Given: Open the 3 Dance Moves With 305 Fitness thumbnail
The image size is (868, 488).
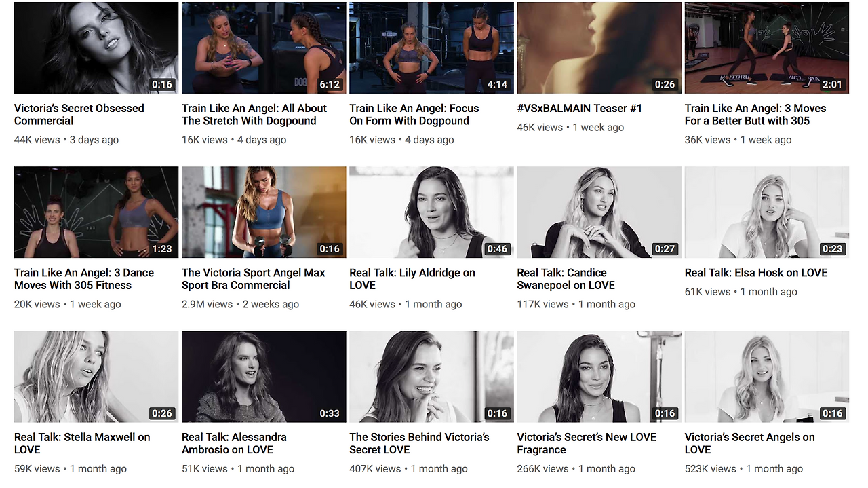Looking at the screenshot, I should coord(96,212).
